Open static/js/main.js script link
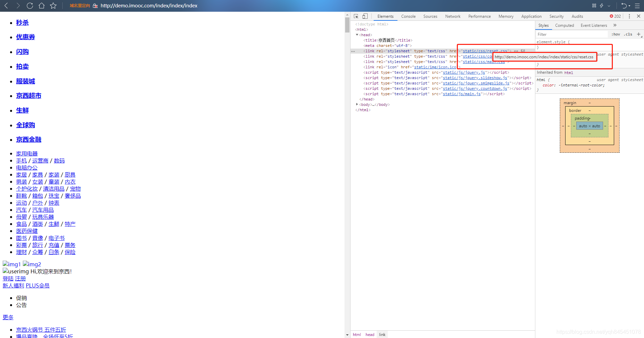 (462, 94)
